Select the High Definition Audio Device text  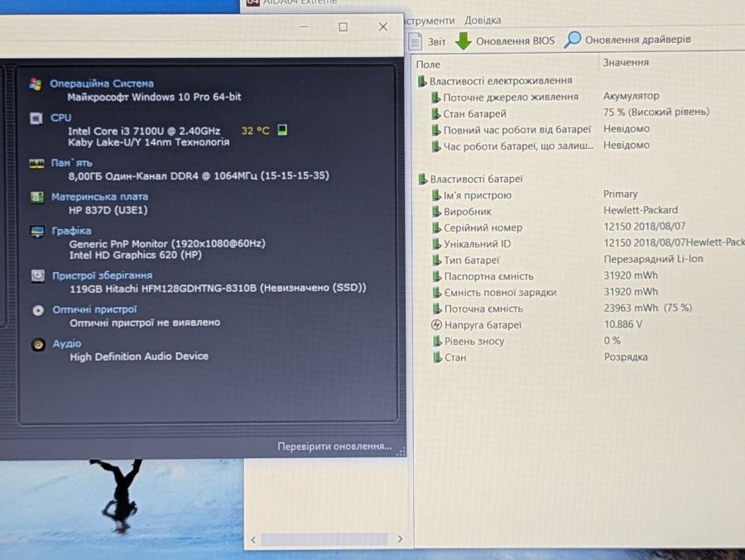[139, 357]
